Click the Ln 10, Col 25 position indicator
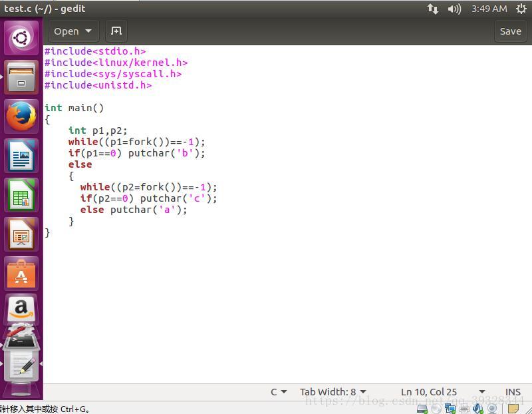This screenshot has height=414, width=532. point(429,392)
